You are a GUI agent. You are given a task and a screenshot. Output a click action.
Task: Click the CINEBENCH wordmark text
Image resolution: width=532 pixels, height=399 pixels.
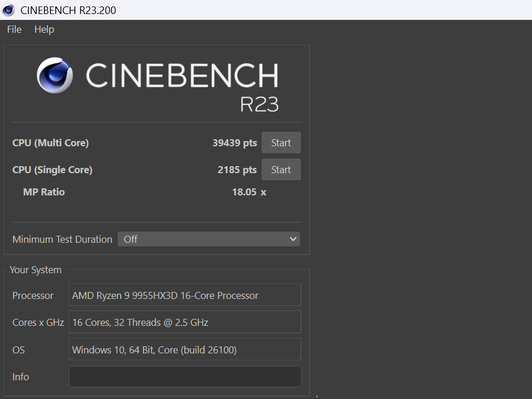click(182, 75)
